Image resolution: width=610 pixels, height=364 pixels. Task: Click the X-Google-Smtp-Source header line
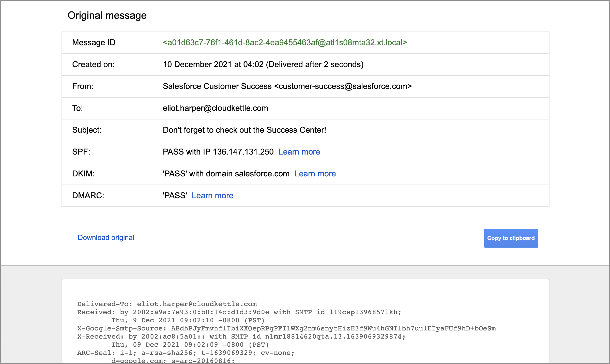point(286,328)
